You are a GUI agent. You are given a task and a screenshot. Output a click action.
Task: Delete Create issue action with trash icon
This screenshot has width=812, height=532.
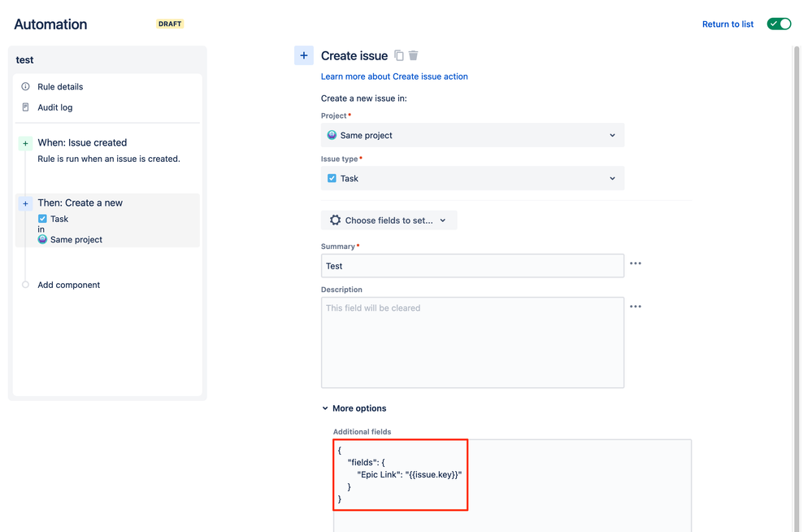[x=414, y=55]
